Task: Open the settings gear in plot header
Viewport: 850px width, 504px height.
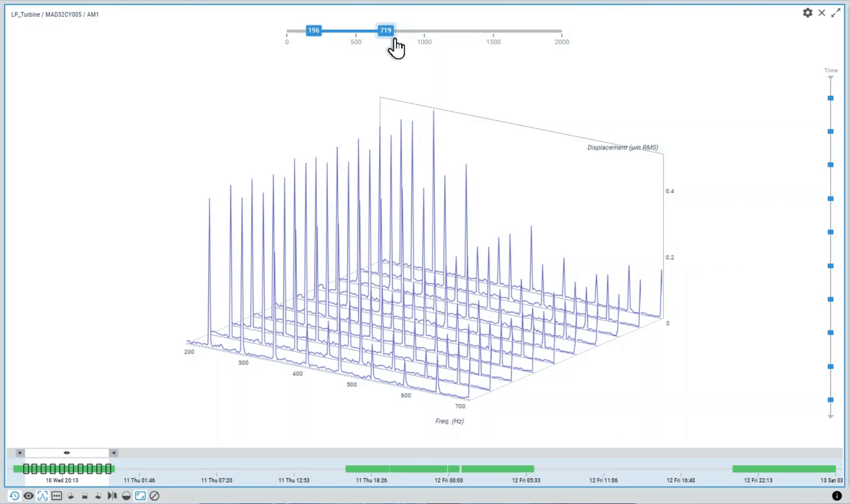Action: click(807, 13)
